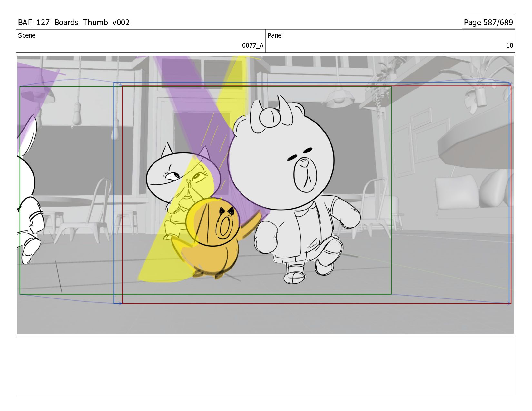
Task: Click the empty notes box below panel
Action: coord(265,366)
